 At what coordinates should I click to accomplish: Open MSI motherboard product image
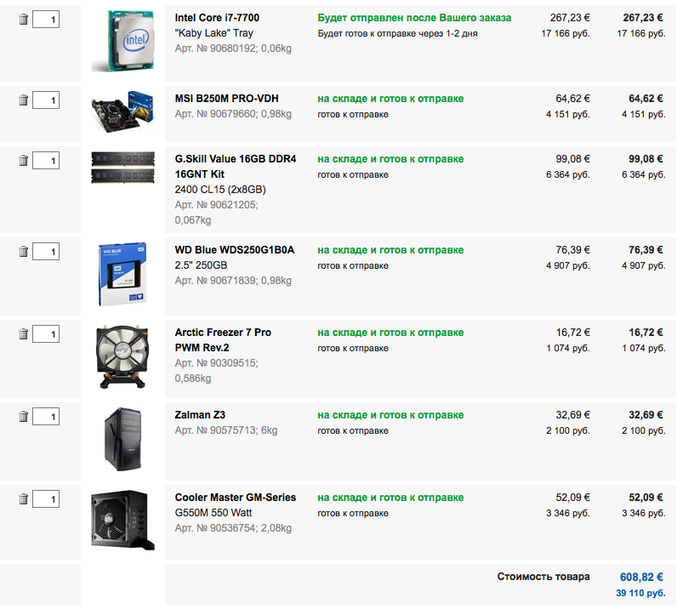123,112
